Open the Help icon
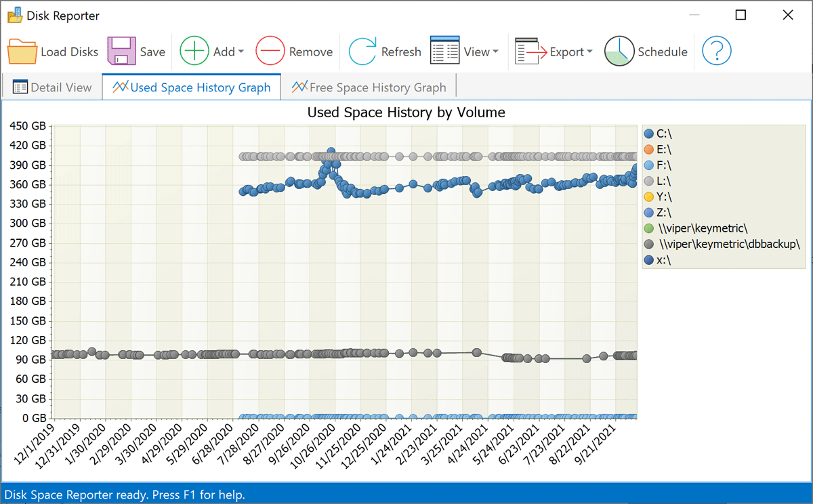 pyautogui.click(x=716, y=50)
